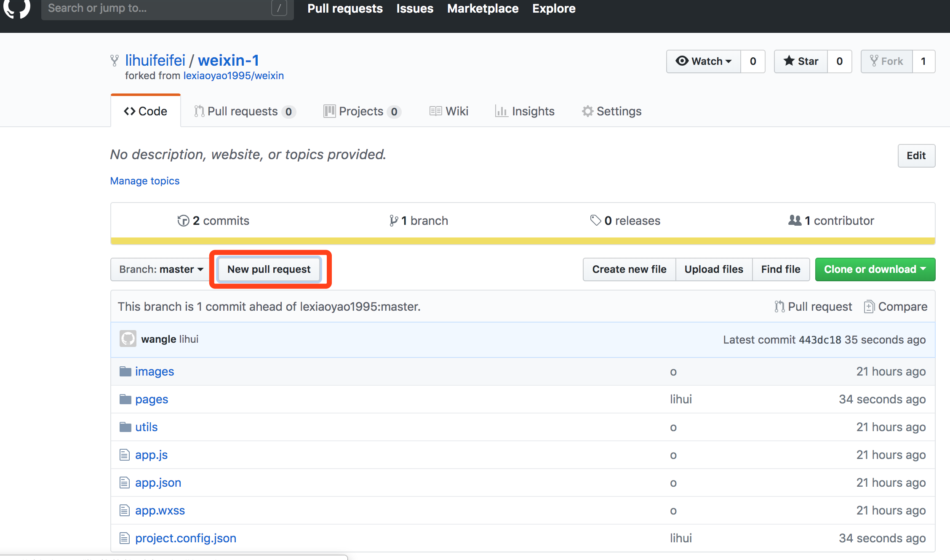Switch to the Code tab
The image size is (950, 560).
coord(146,111)
